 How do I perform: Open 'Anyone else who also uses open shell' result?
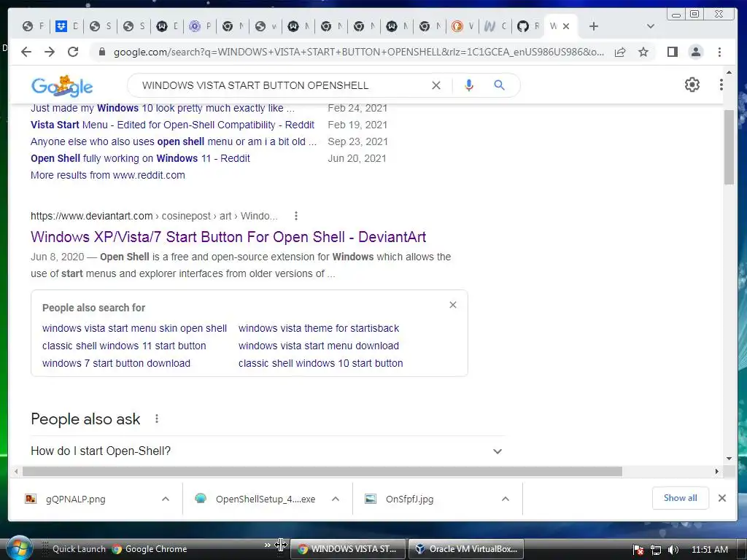coord(174,141)
